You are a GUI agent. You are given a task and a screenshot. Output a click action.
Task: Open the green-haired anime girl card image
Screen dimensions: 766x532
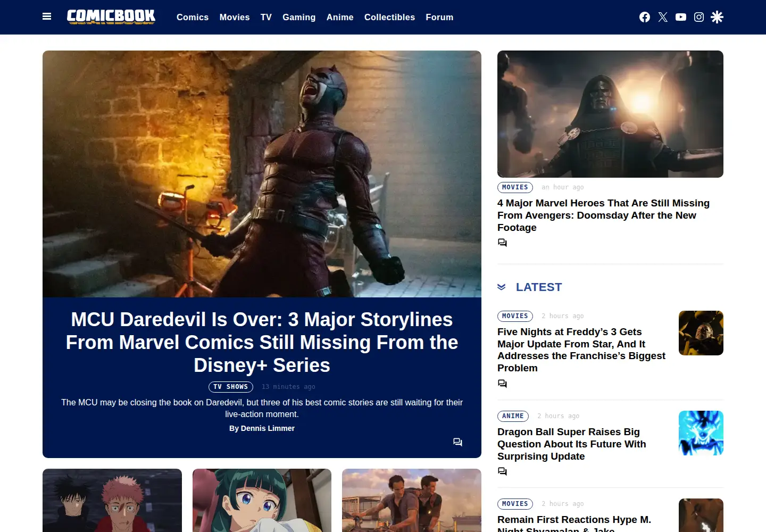262,500
